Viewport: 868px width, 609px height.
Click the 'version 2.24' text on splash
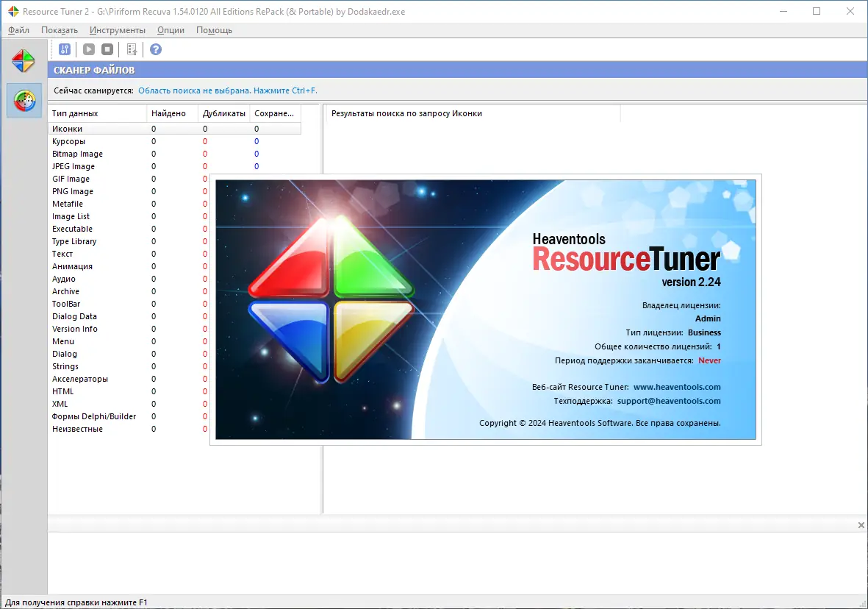click(x=692, y=282)
